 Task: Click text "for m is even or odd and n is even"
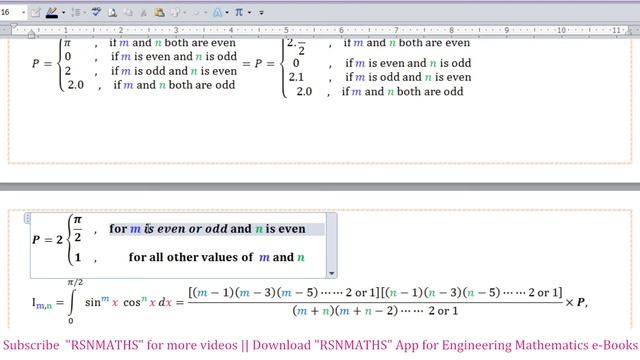(207, 229)
